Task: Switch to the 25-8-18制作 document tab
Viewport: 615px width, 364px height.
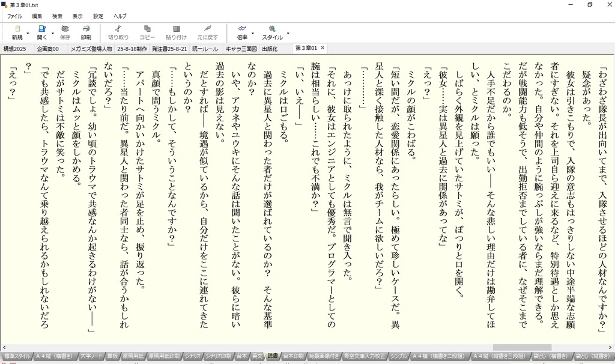Action: pyautogui.click(x=132, y=49)
